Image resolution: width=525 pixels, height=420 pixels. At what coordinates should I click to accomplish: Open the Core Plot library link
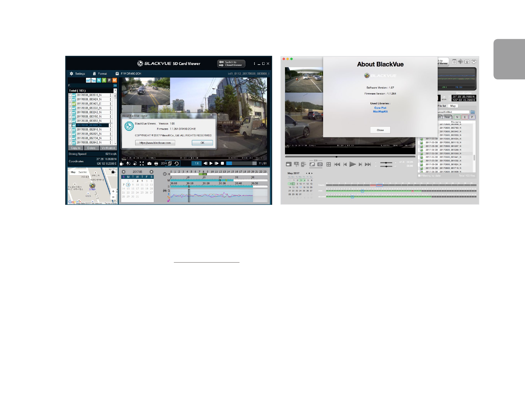[x=380, y=108]
